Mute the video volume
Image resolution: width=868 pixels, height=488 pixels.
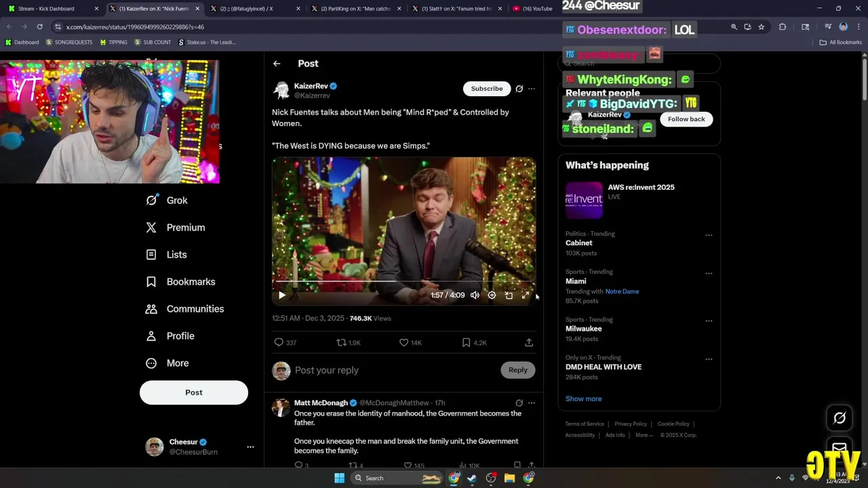coord(475,296)
